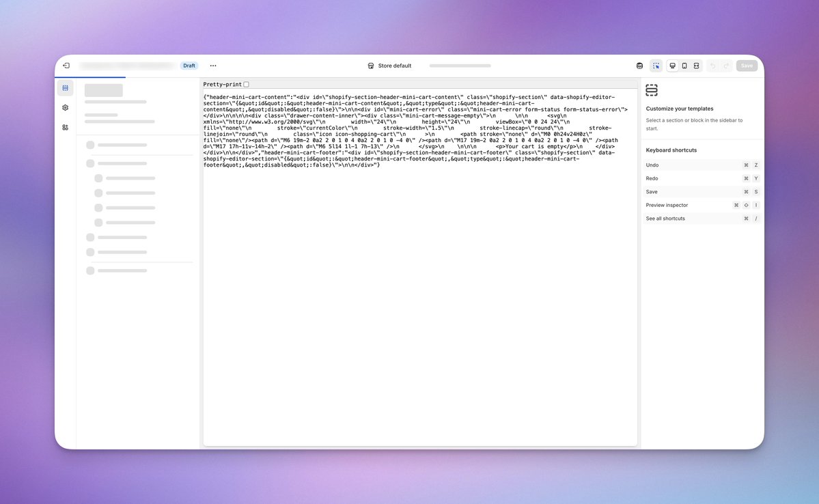This screenshot has width=819, height=504.
Task: Click the Customize your templates heading
Action: tap(680, 109)
